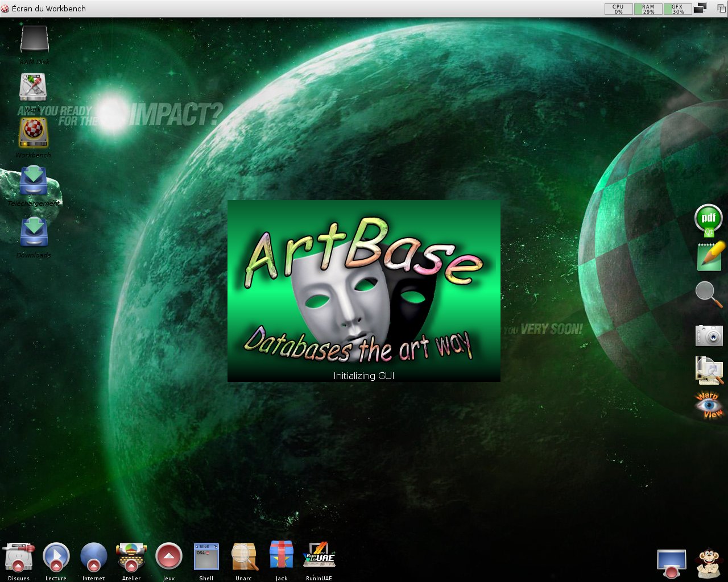The image size is (728, 582).
Task: Launch RunInUAE from the dock
Action: 319,554
